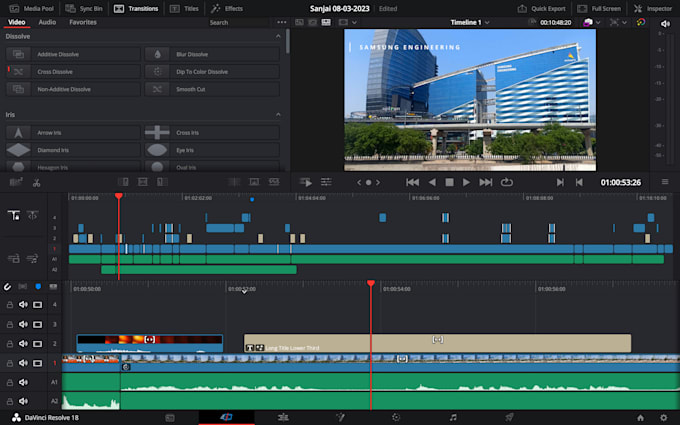Select the Cross Dissolve transition
Viewport: 680px width, 425px height.
pos(73,72)
